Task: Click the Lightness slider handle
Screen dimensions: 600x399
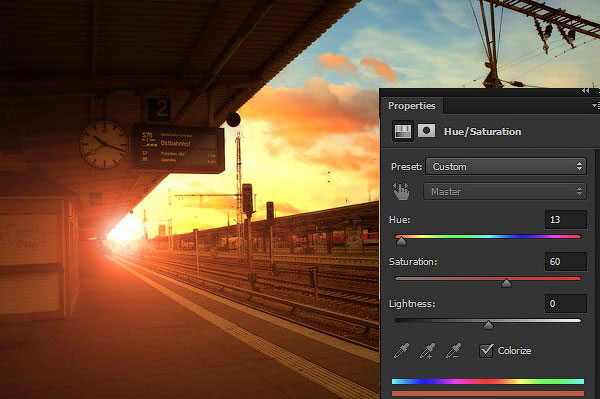Action: click(x=488, y=325)
